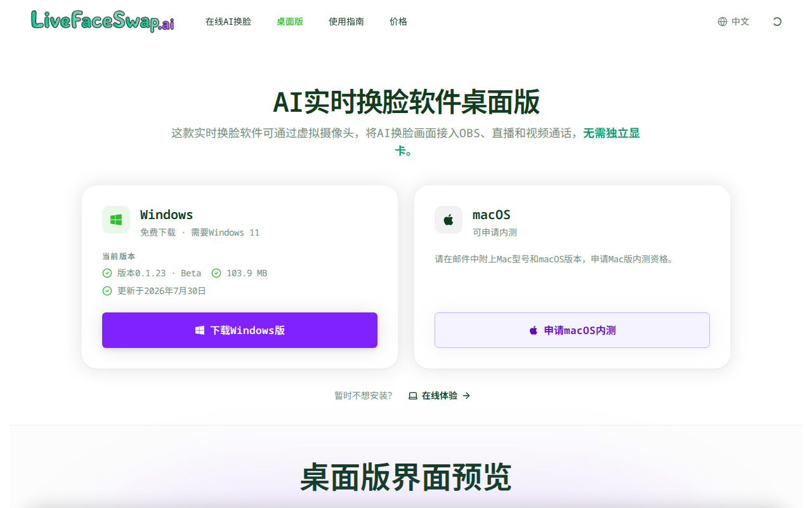Viewport: 812px width, 508px height.
Task: Click the loading spinner icon in header
Action: click(777, 22)
